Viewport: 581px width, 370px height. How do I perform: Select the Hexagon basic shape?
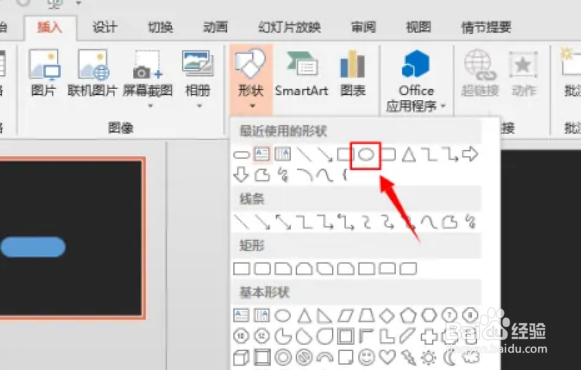click(x=429, y=316)
